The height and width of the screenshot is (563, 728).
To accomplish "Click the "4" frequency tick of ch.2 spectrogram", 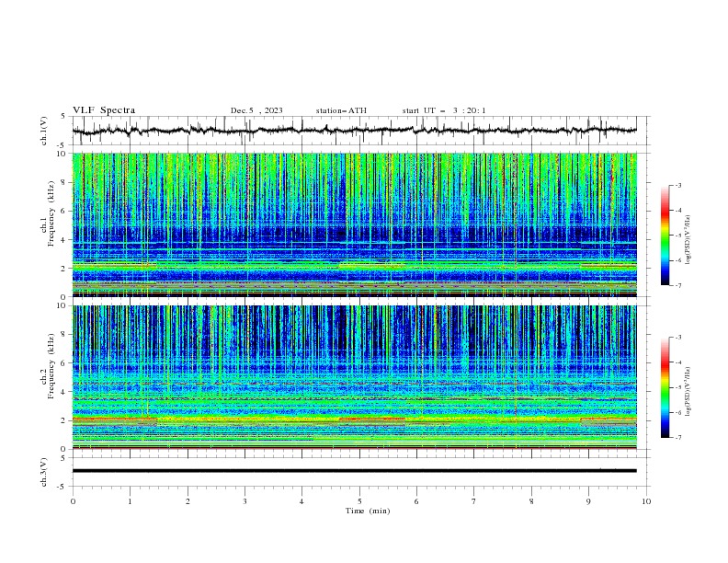I will click(64, 392).
